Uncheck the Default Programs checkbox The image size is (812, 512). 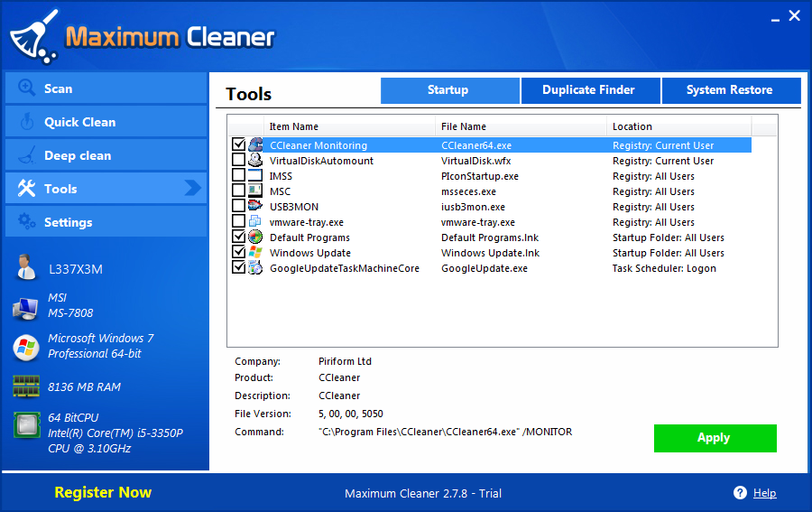click(239, 237)
